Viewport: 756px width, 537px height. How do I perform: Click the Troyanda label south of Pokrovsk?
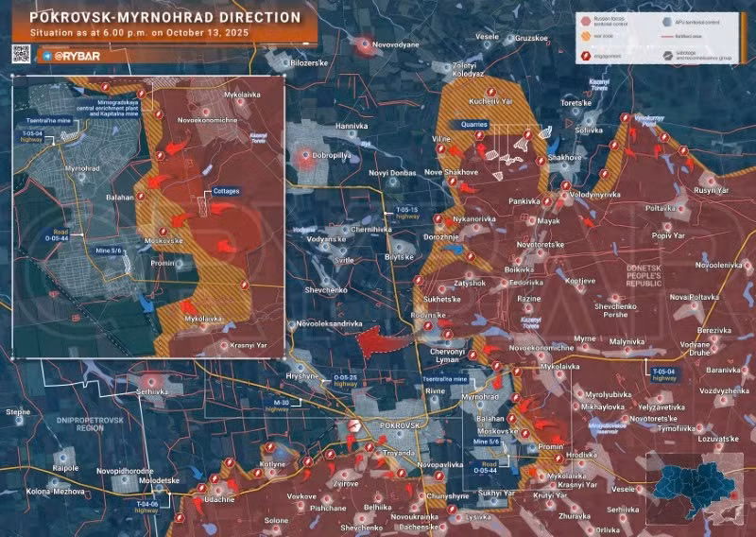(x=398, y=453)
